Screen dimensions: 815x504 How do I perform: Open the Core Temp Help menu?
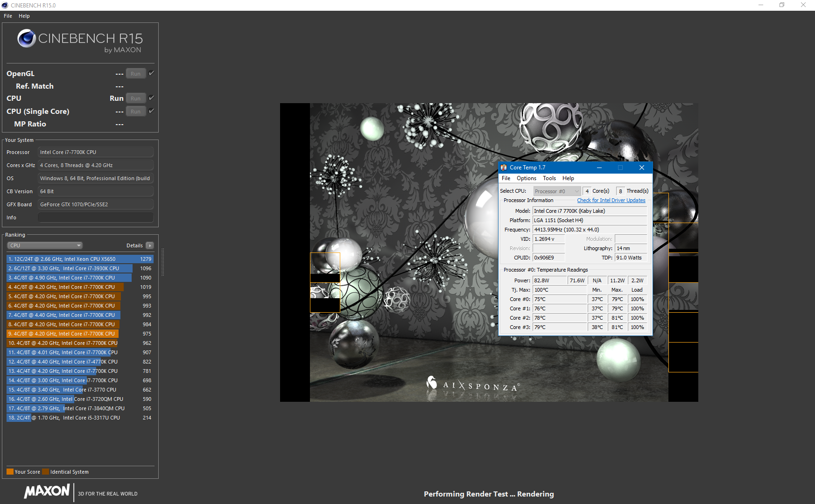(x=568, y=178)
